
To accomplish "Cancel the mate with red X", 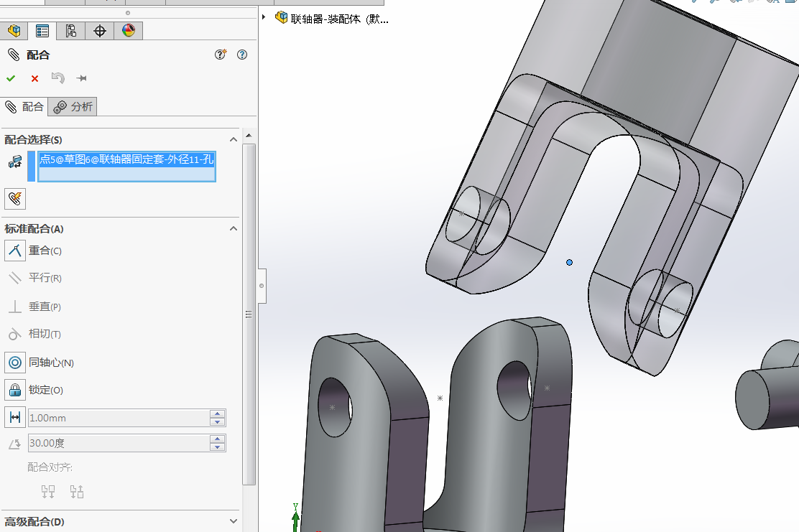I will 34,78.
